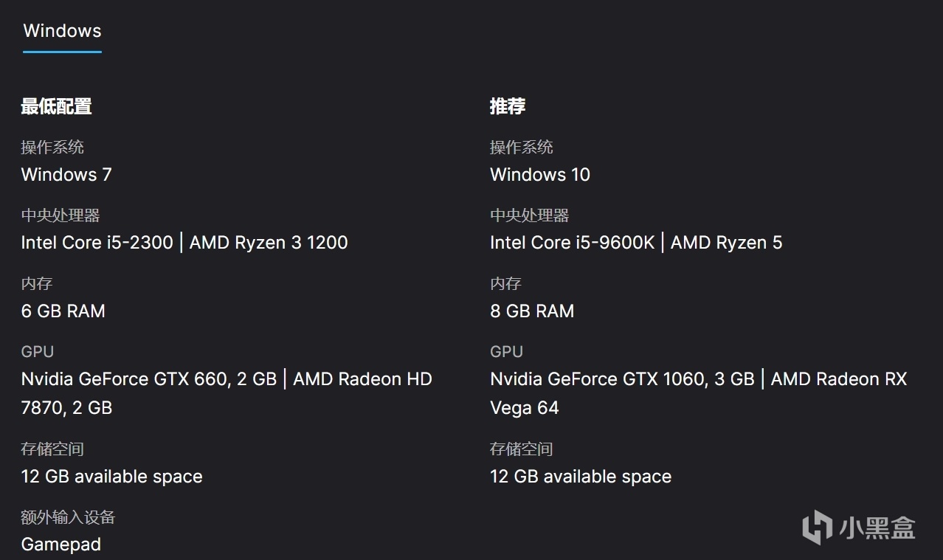
Task: Click the 存储空间 label under 推荐
Action: 522,449
